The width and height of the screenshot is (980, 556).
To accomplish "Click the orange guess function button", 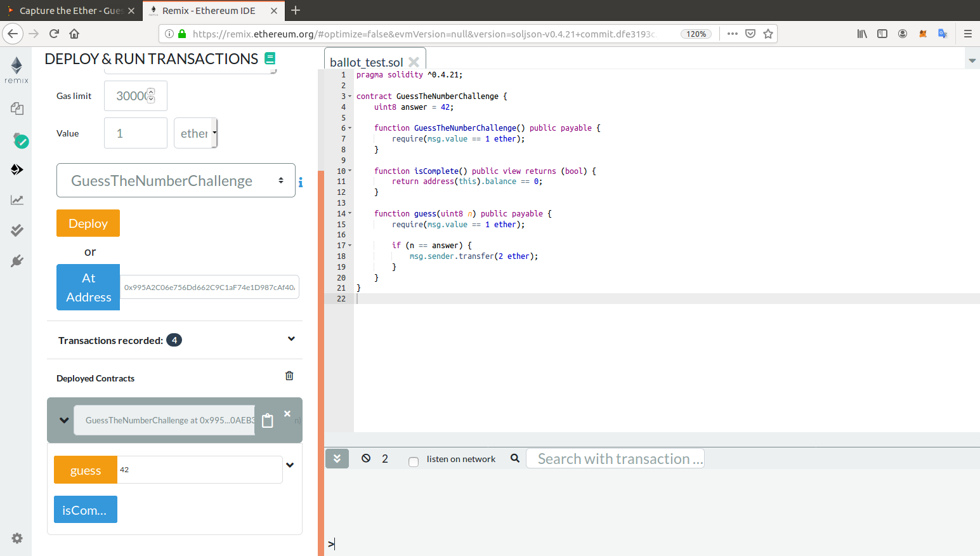I will [86, 470].
